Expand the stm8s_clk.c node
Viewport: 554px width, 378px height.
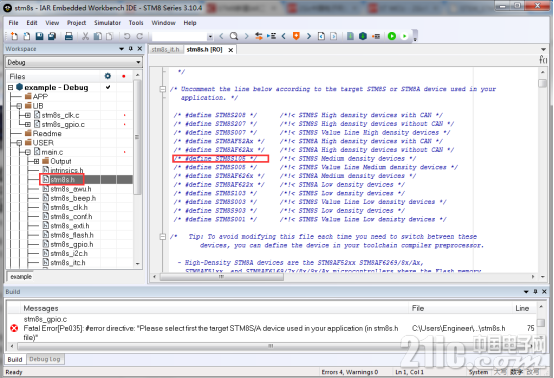coord(28,115)
